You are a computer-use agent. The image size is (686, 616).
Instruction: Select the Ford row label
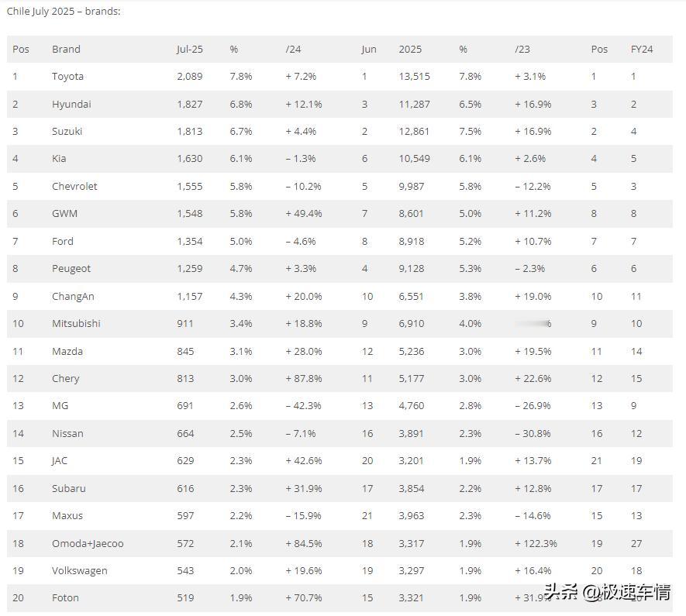tap(63, 241)
